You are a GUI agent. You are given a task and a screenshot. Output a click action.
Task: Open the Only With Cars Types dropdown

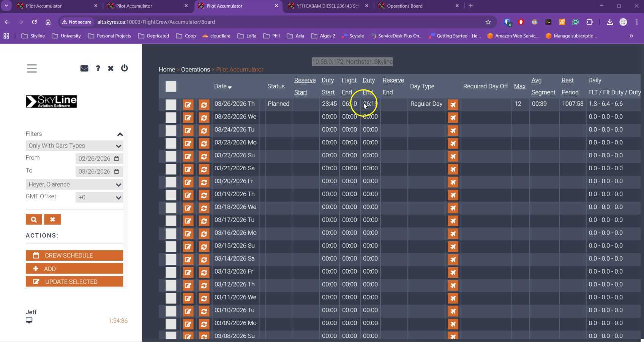tap(74, 146)
